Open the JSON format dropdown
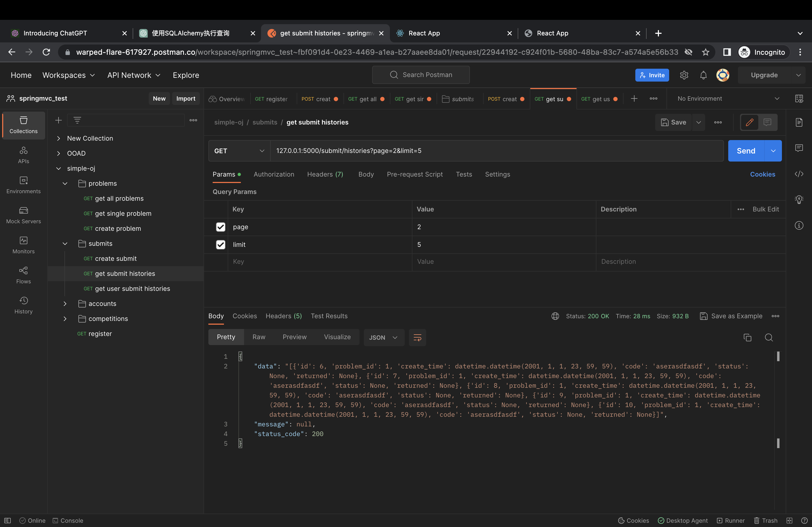 (x=384, y=338)
